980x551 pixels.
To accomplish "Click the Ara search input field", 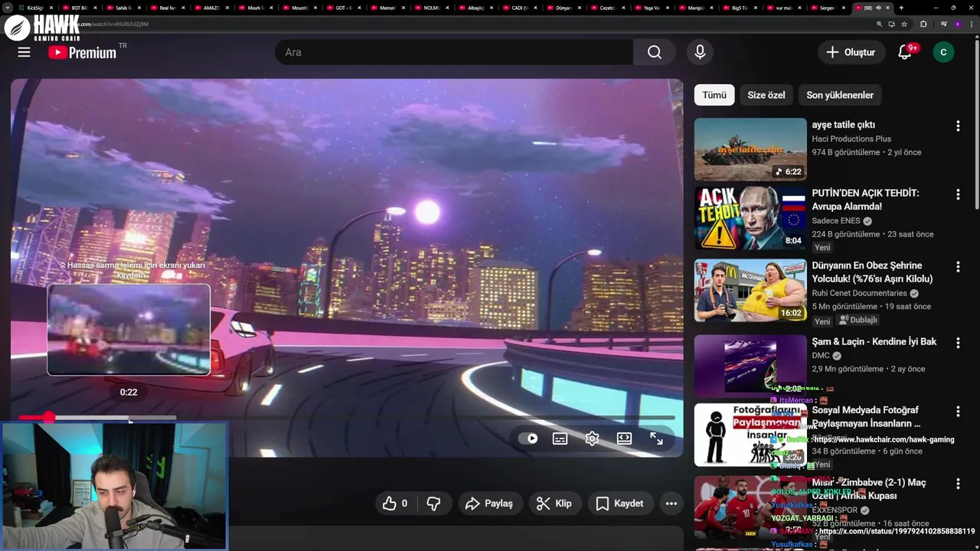I will click(454, 52).
